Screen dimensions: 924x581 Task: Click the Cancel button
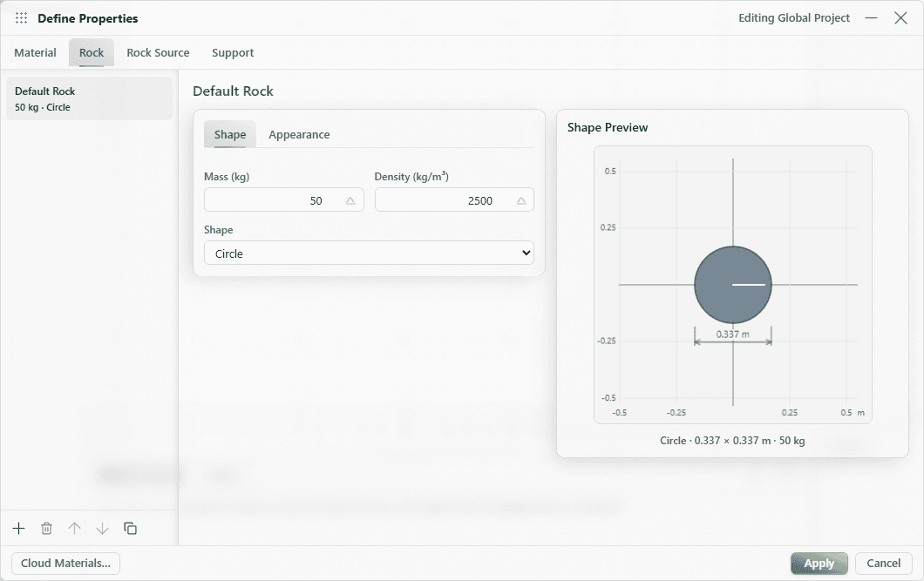click(x=883, y=564)
